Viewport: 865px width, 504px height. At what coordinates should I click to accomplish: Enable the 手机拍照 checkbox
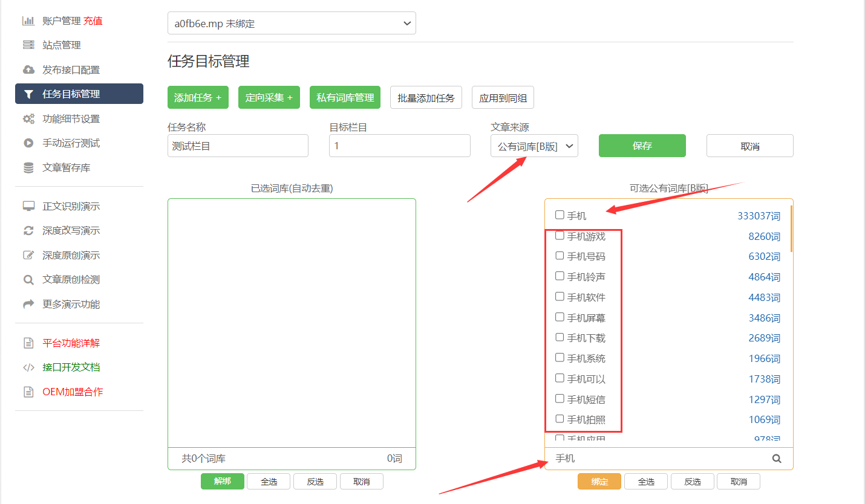(x=560, y=419)
